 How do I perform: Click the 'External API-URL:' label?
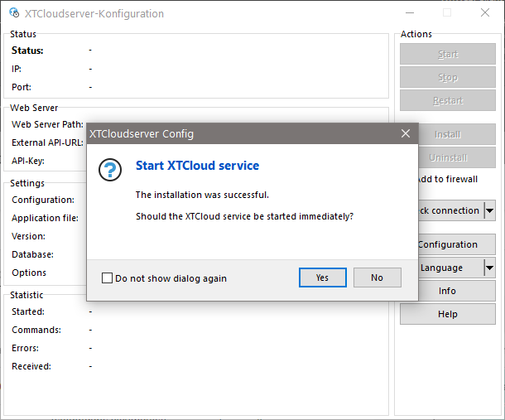47,142
